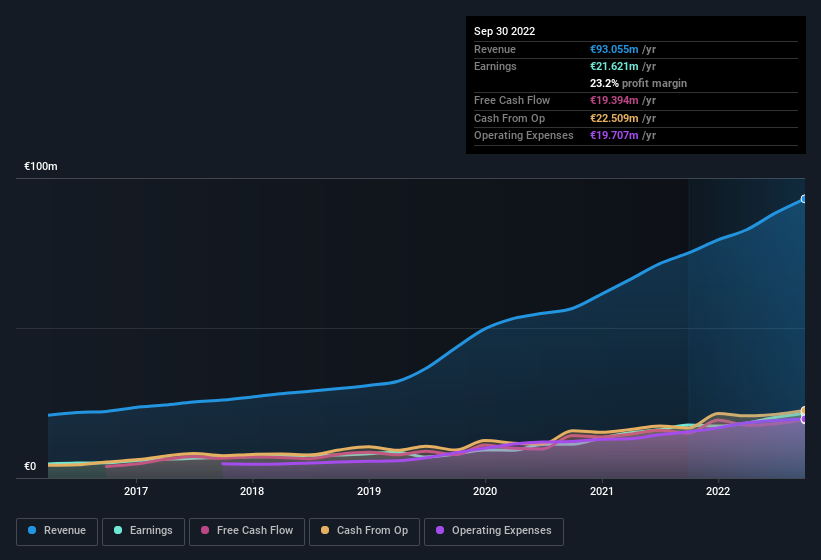Click the Cash From Op tooltip label
The width and height of the screenshot is (821, 560).
coord(509,118)
